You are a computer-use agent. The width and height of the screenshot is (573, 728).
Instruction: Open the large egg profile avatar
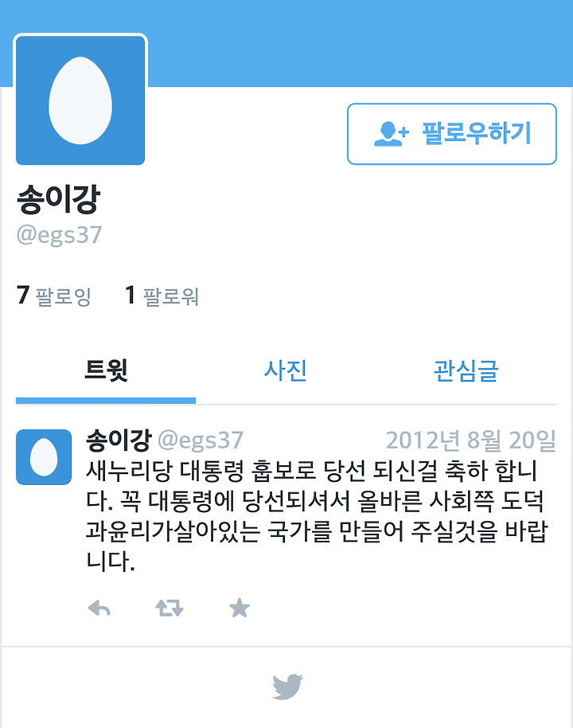point(80,100)
